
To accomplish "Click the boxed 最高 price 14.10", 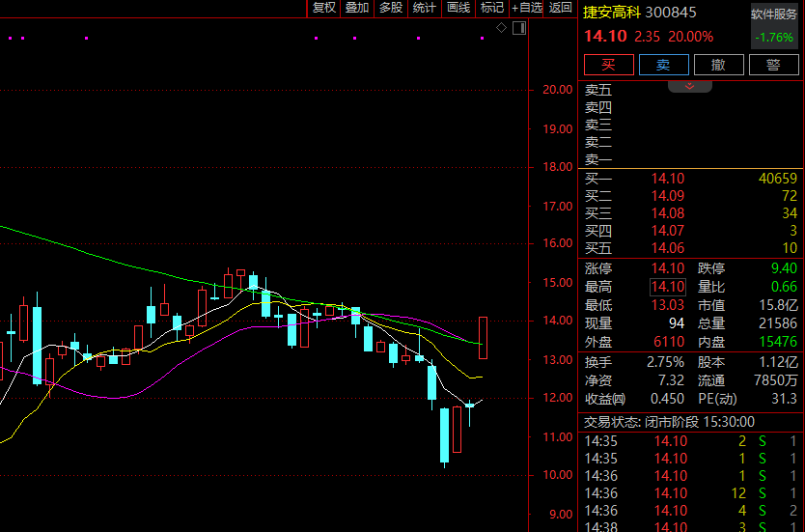I will (x=668, y=287).
